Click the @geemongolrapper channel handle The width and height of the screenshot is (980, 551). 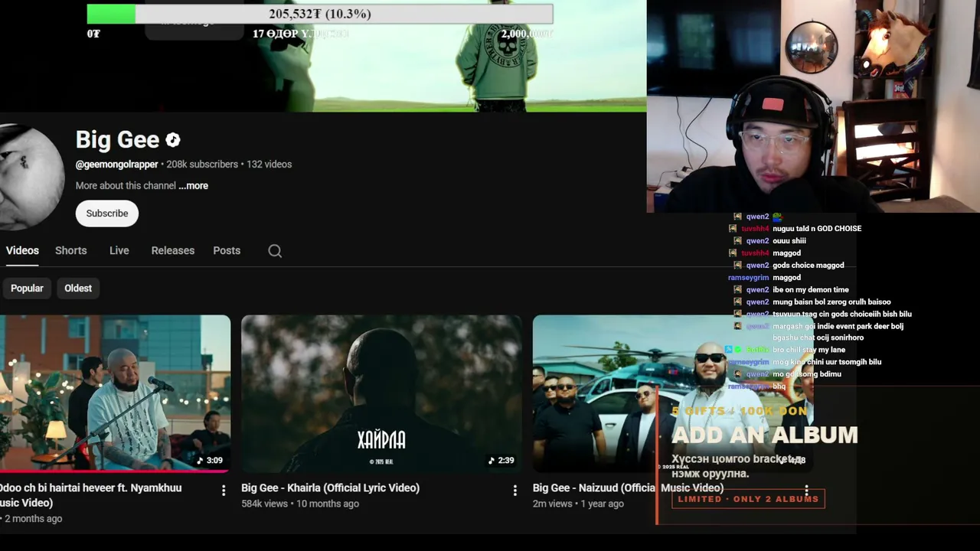(116, 165)
